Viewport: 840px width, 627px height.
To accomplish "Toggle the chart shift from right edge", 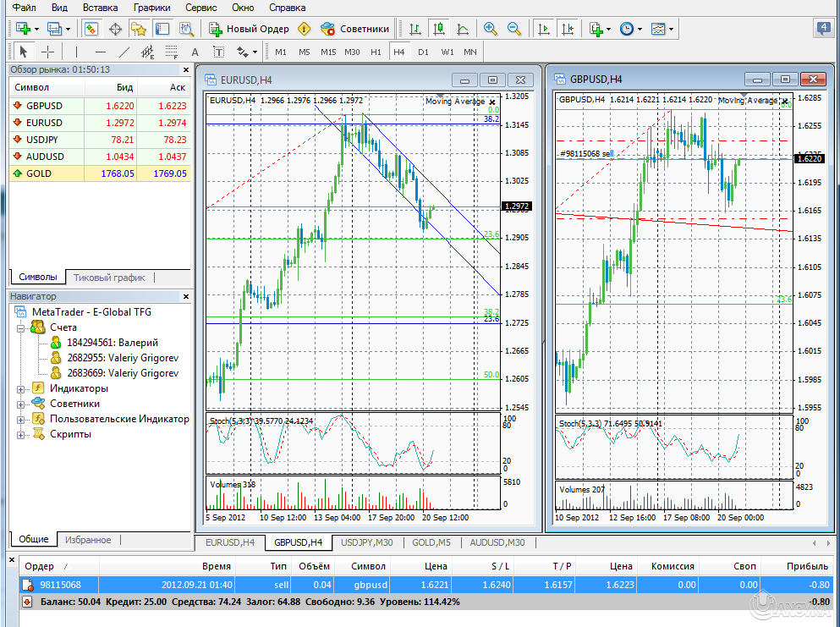I will (x=567, y=28).
